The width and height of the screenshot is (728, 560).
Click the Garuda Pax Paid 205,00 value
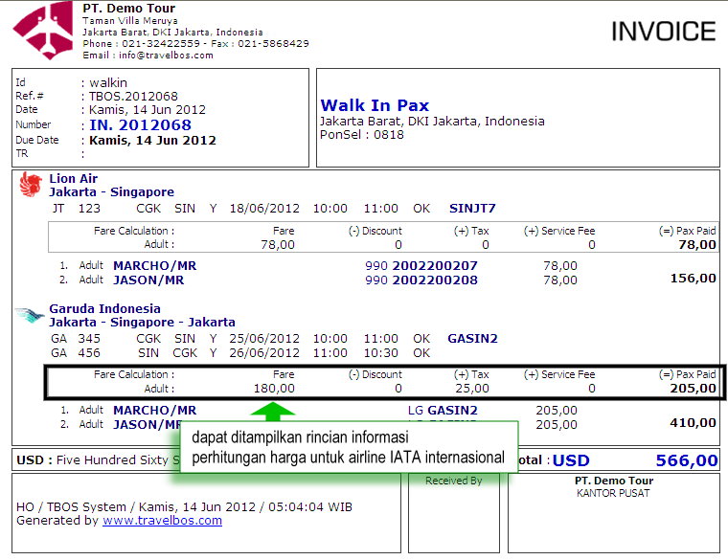click(x=693, y=389)
